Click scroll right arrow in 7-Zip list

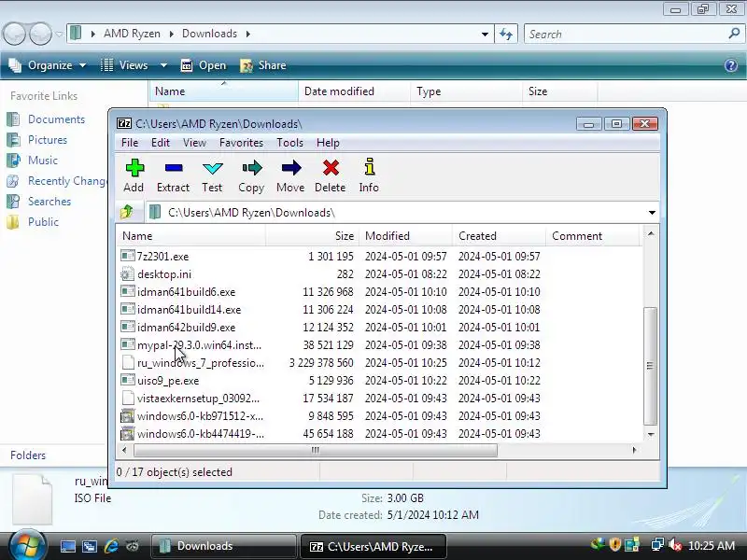click(x=634, y=450)
